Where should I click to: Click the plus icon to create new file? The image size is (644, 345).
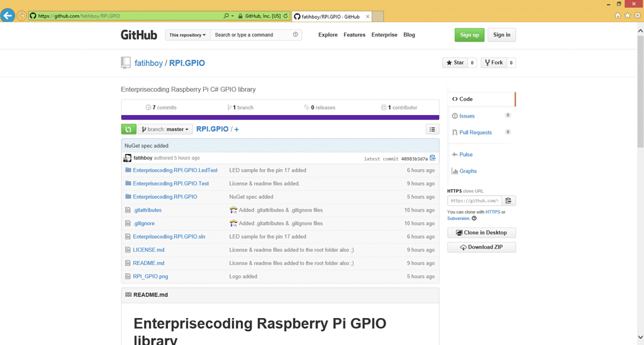(236, 129)
